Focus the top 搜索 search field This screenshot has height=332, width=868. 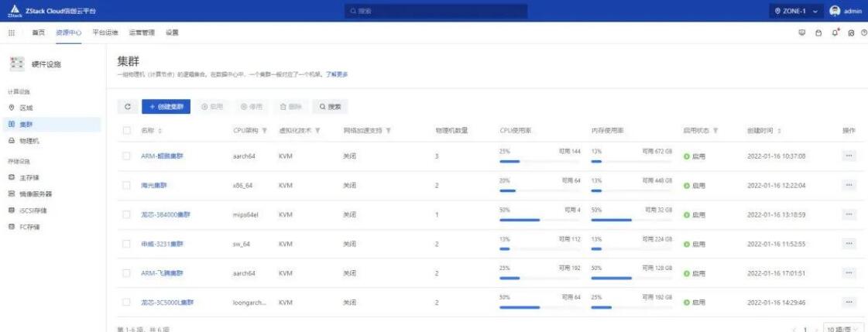[x=436, y=11]
